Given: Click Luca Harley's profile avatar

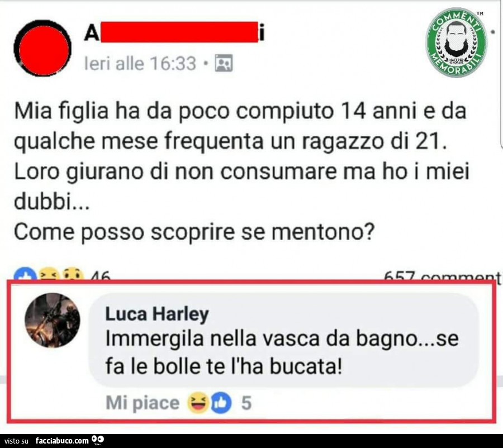Looking at the screenshot, I should [x=53, y=320].
